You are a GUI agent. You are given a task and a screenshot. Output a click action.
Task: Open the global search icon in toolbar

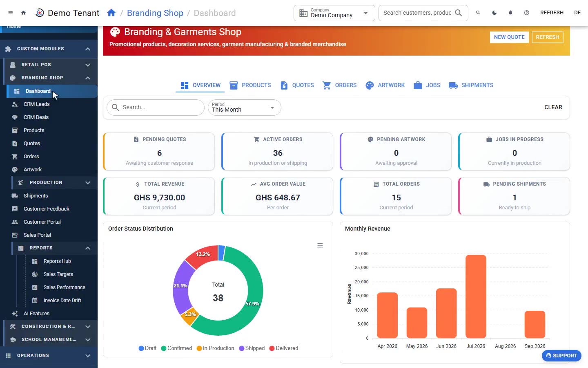tap(478, 13)
